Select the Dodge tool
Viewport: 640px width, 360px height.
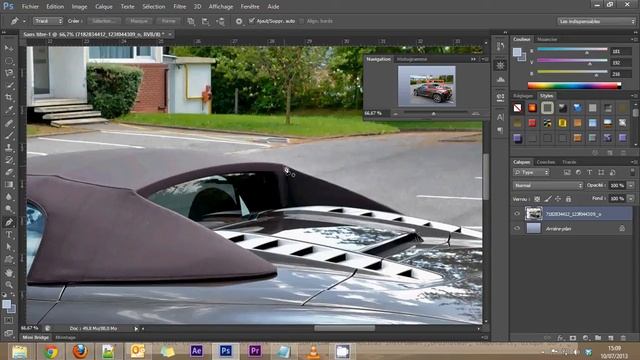tap(9, 209)
